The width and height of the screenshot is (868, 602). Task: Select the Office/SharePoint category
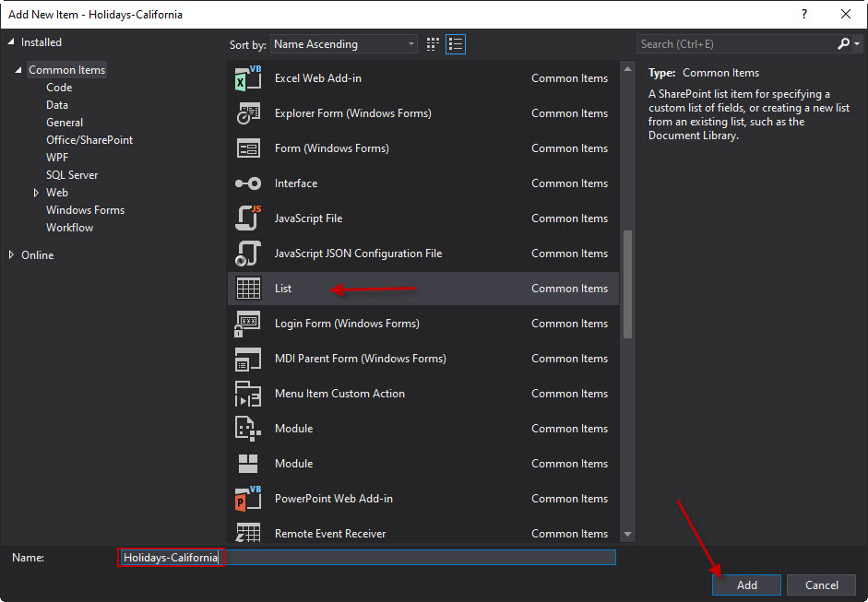point(89,140)
